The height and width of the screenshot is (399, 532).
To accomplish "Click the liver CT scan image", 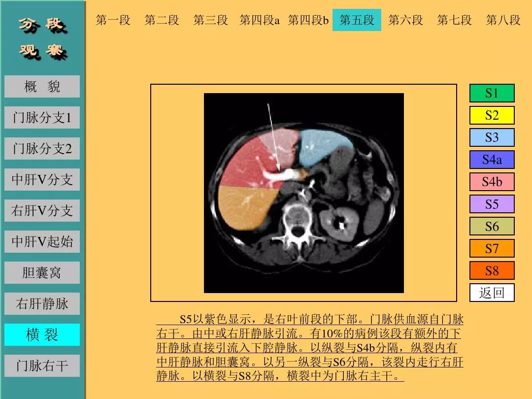I will tap(303, 193).
